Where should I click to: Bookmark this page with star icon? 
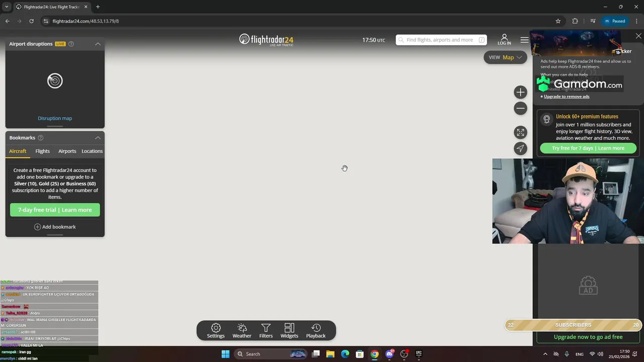558,21
